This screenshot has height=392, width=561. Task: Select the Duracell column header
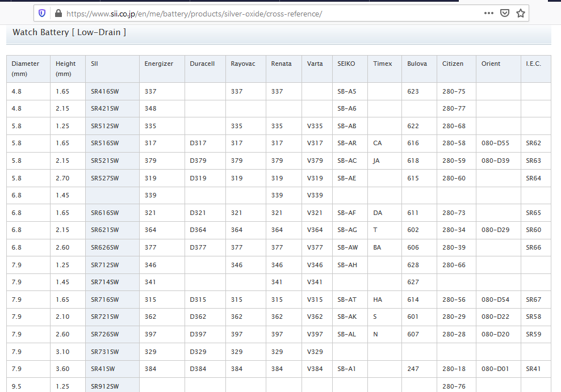(x=202, y=64)
